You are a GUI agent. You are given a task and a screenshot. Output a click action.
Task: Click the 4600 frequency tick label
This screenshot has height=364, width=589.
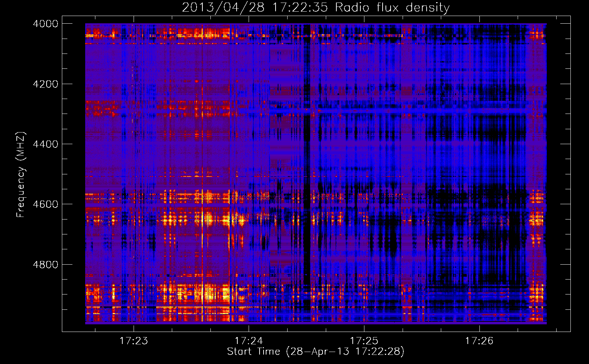click(46, 204)
